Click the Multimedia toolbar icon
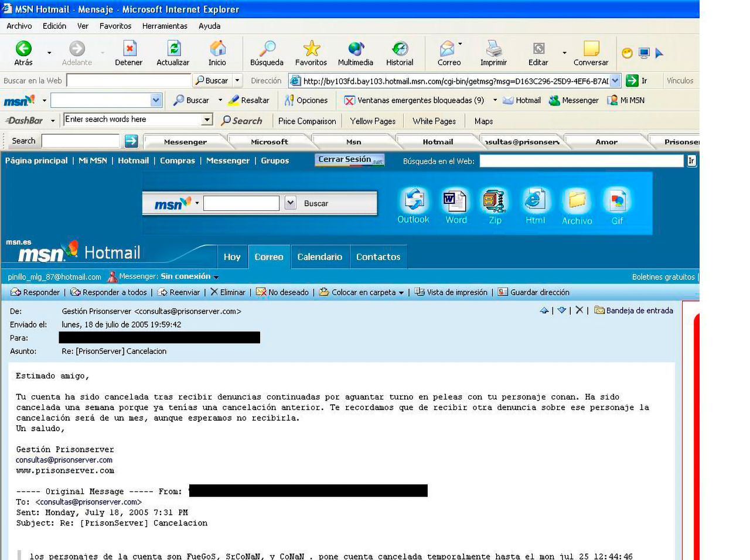The image size is (750, 560). point(356,53)
